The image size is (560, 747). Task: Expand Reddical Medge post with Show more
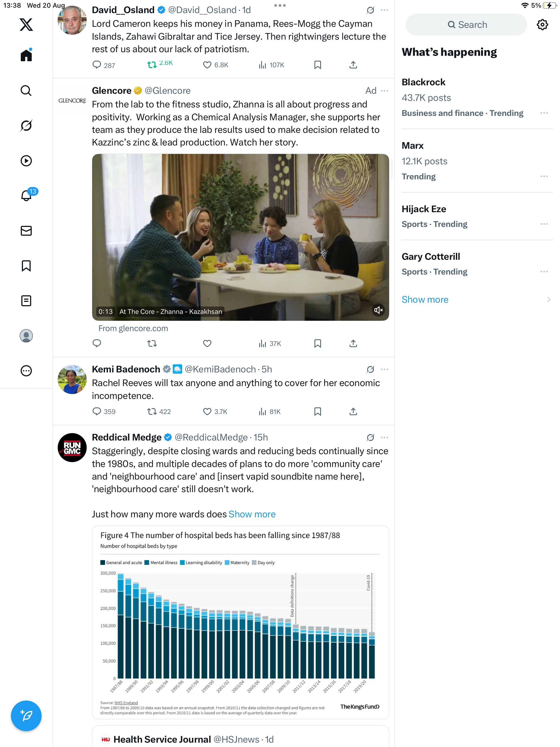click(x=252, y=514)
